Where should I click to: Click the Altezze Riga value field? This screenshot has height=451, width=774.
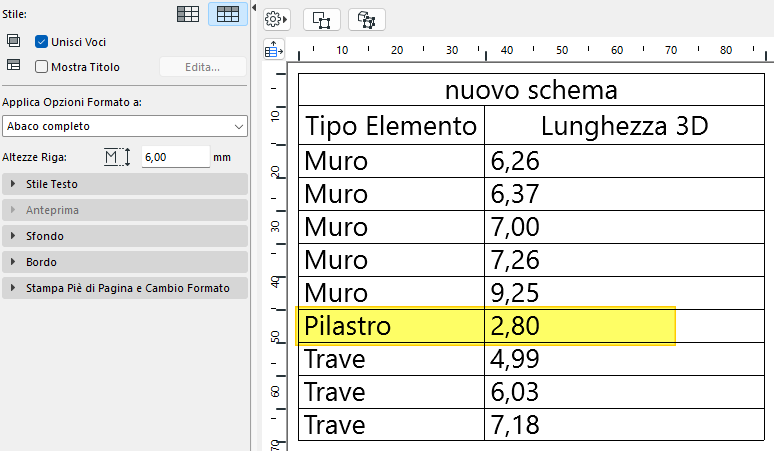pos(174,157)
